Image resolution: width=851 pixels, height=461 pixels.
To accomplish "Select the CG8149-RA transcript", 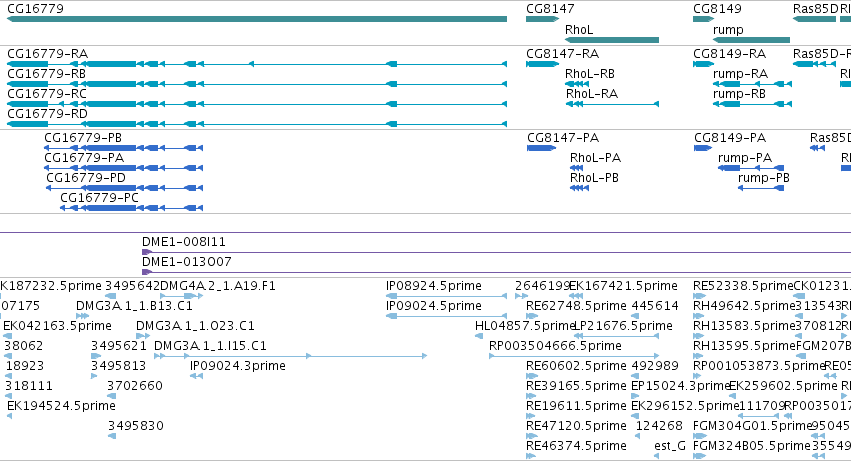I will (703, 64).
